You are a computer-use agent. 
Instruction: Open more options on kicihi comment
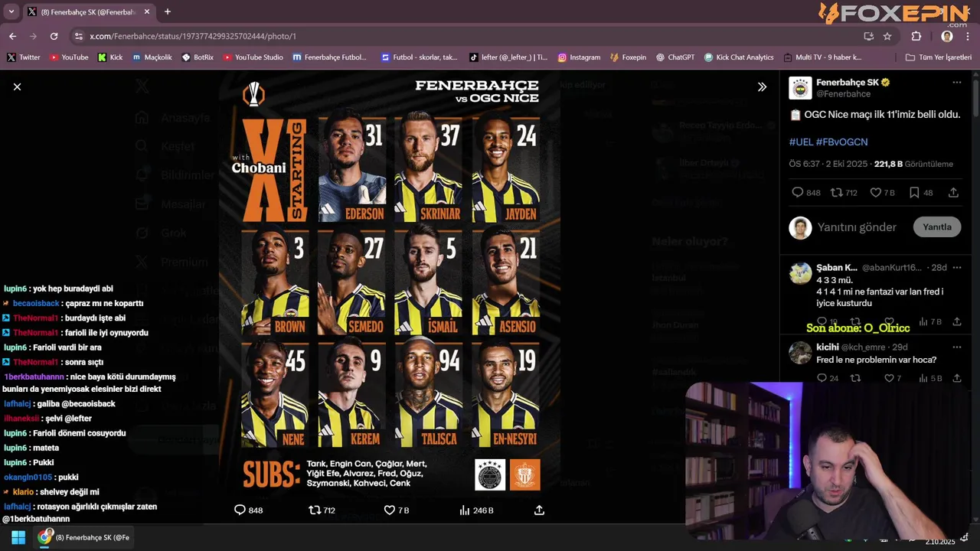[x=956, y=347]
